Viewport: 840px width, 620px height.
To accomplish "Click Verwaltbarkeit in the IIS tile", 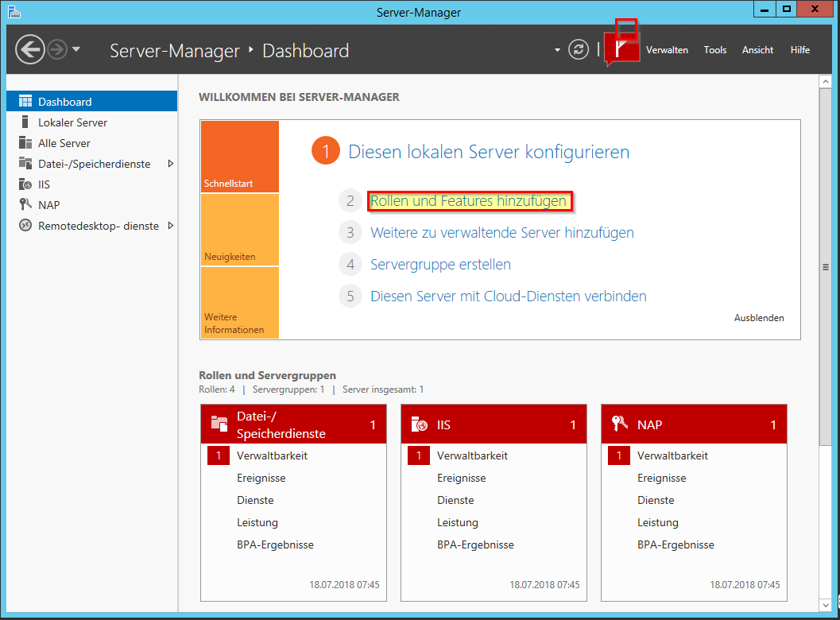I will click(473, 455).
